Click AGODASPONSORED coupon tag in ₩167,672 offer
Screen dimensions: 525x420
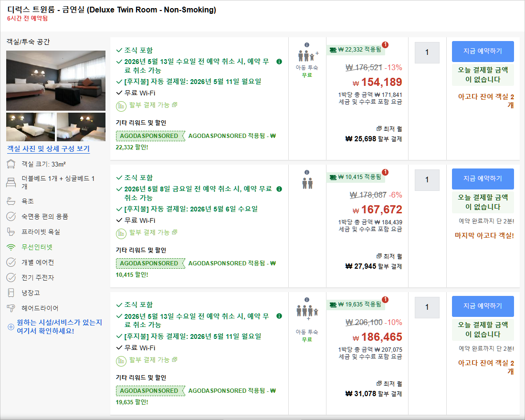(x=150, y=263)
